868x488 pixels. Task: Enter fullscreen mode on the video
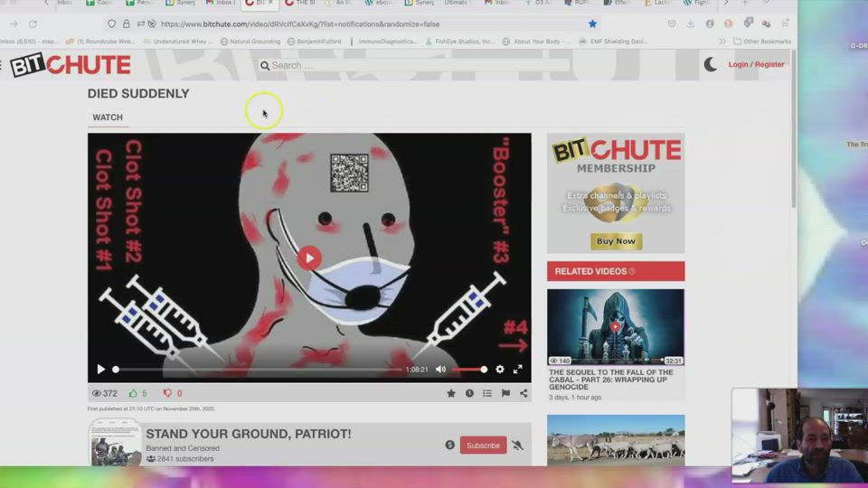tap(518, 369)
